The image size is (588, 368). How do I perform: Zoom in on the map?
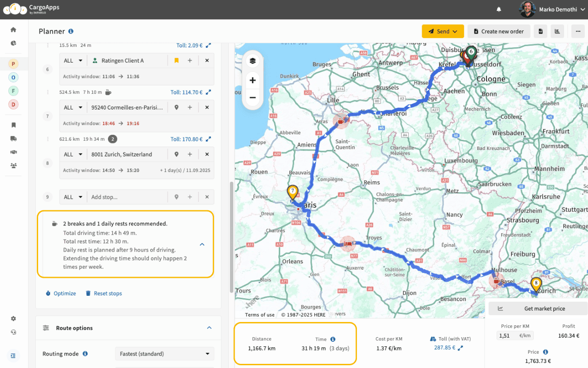coord(253,80)
